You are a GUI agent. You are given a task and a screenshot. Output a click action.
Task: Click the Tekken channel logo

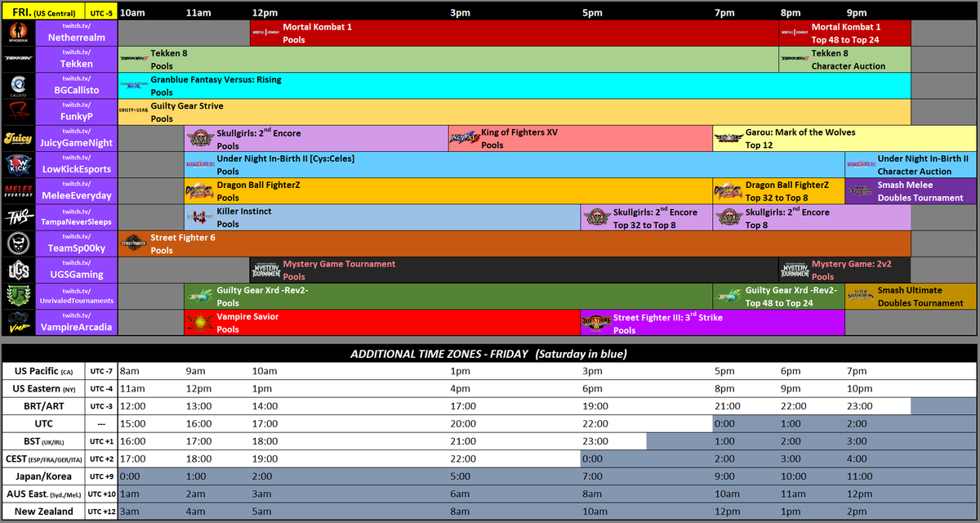tap(19, 59)
